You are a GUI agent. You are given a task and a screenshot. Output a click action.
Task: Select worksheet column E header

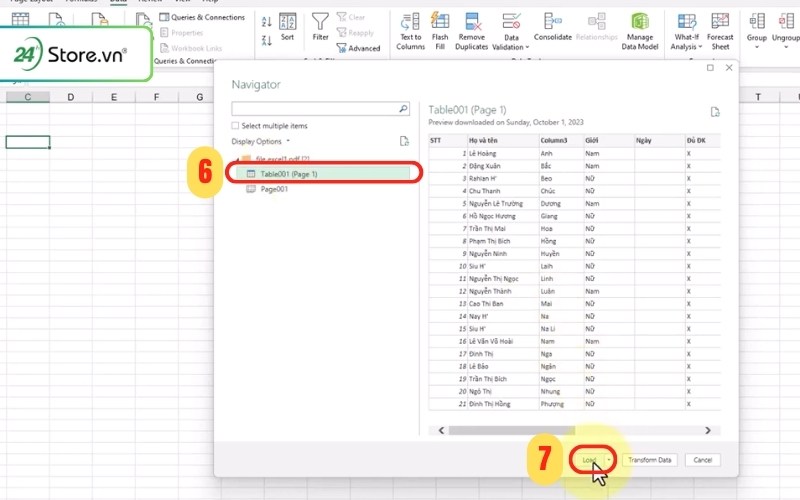pyautogui.click(x=113, y=97)
